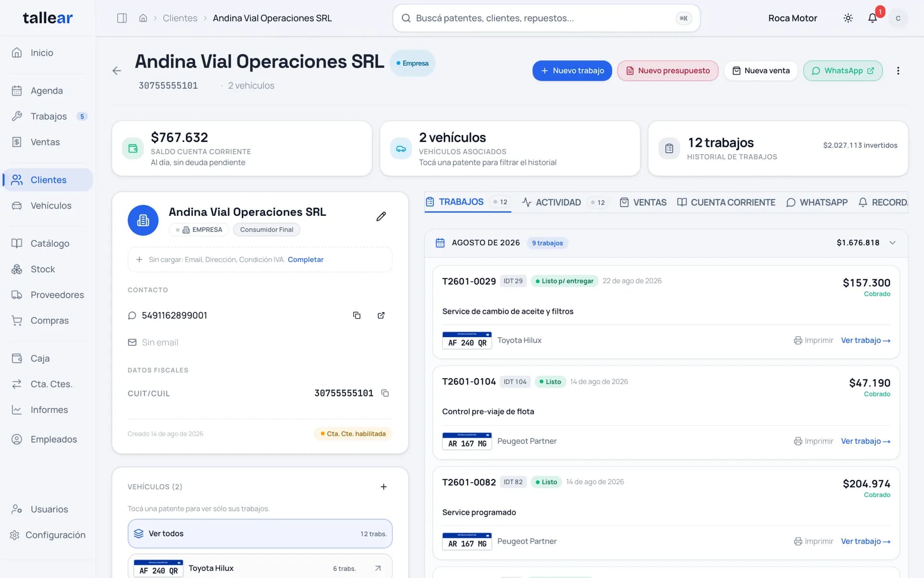The image size is (924, 578).
Task: Click the $767.632 saldo card
Action: pos(242,148)
